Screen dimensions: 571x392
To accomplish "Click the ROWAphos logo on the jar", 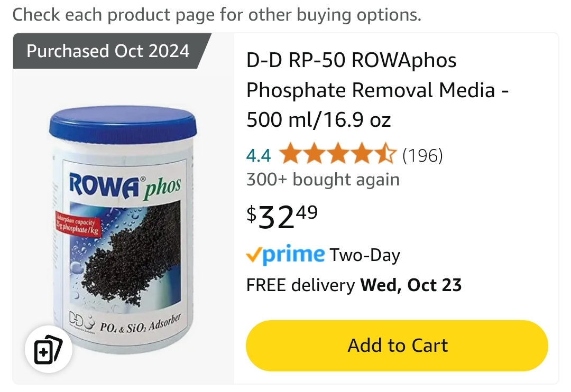I will (x=125, y=185).
